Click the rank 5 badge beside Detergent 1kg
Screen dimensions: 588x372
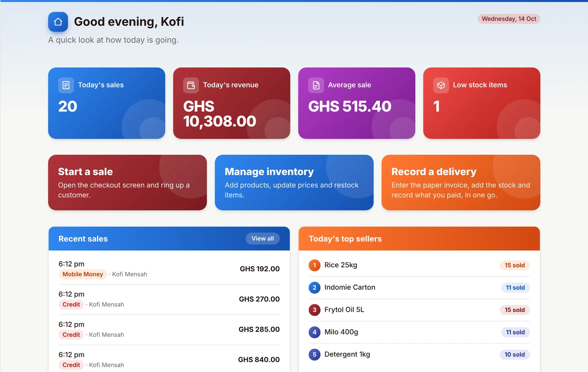315,355
